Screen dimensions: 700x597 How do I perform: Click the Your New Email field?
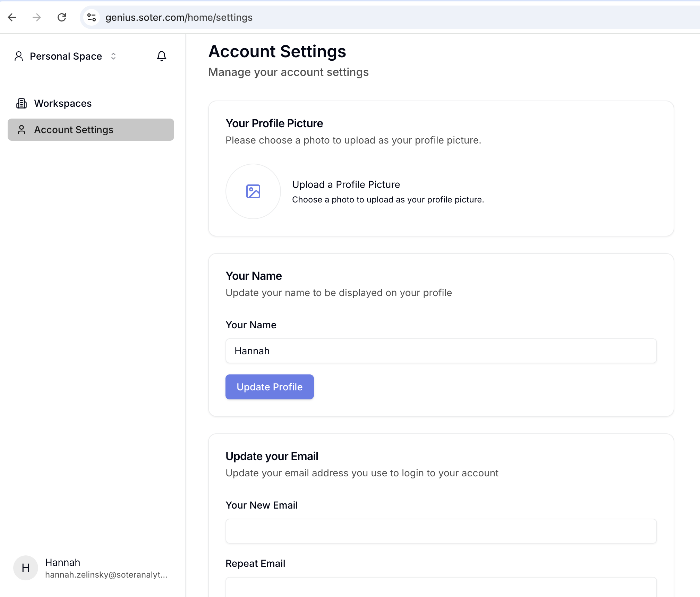(441, 531)
